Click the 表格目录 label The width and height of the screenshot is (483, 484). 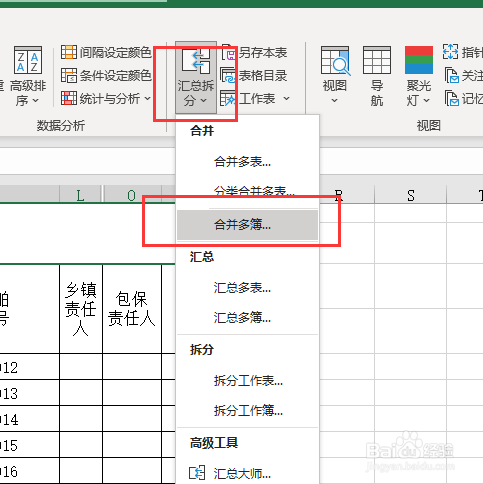[x=263, y=76]
